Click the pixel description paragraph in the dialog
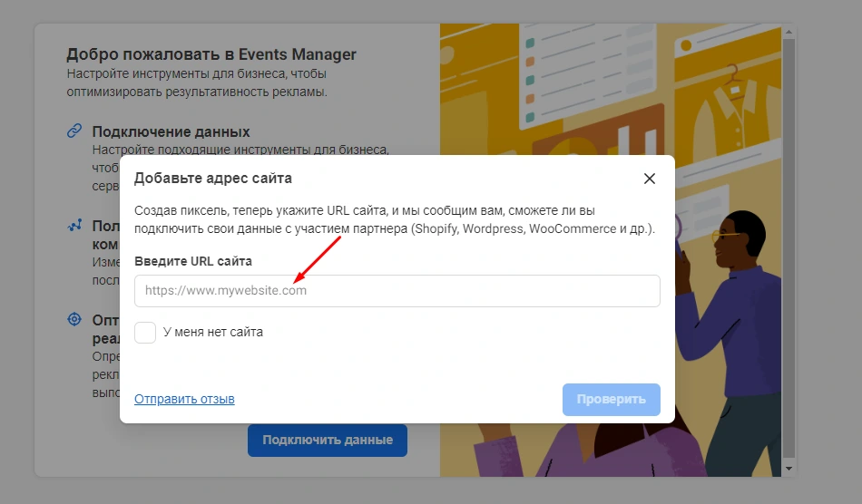 [x=395, y=219]
